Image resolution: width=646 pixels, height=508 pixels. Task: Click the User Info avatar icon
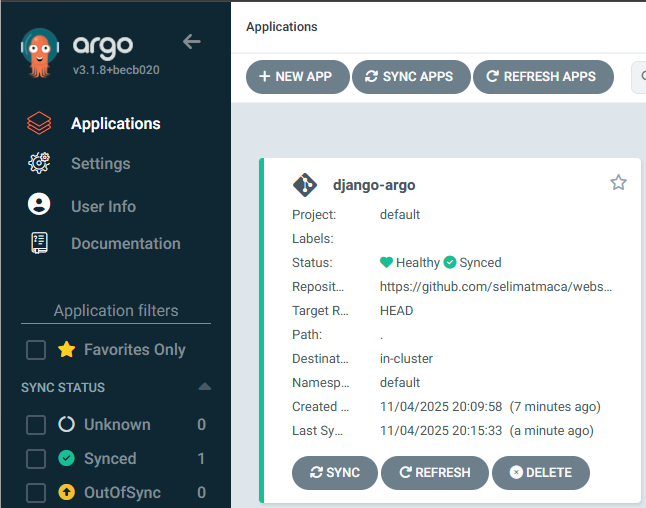[x=39, y=205]
